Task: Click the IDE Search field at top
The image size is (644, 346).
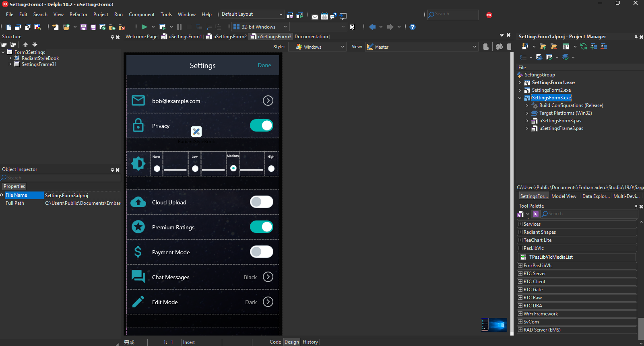Action: (453, 14)
